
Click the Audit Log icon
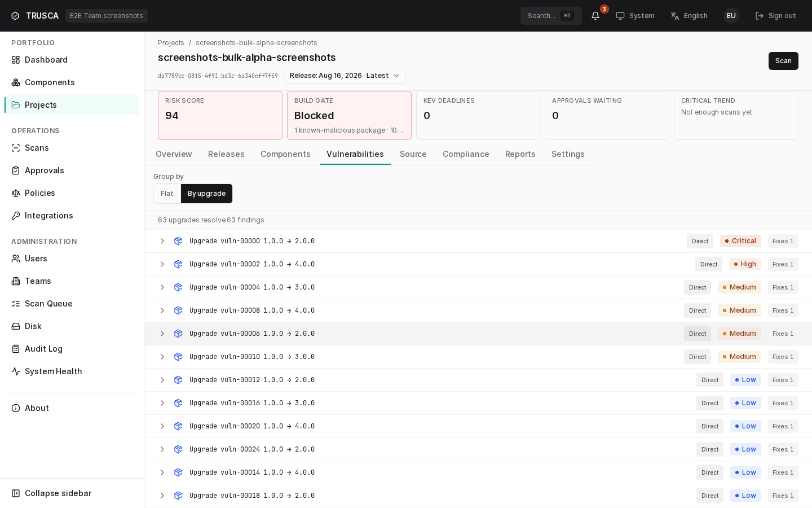click(16, 349)
